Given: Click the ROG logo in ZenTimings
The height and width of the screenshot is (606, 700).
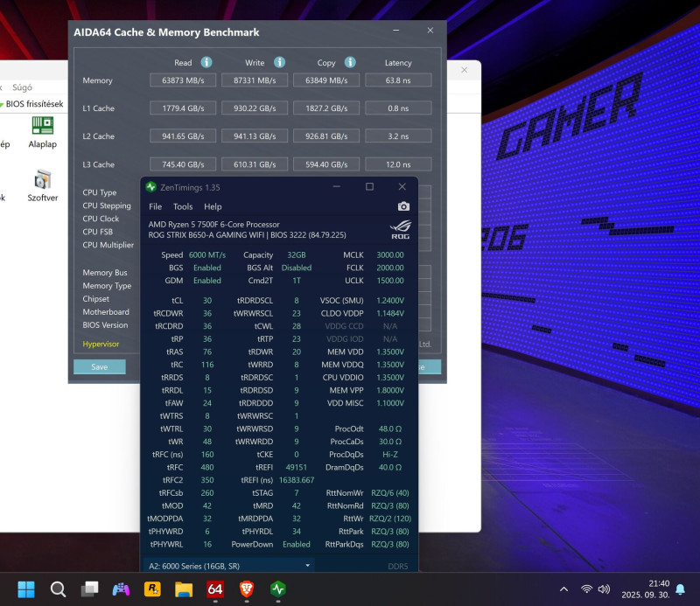Looking at the screenshot, I should point(401,230).
